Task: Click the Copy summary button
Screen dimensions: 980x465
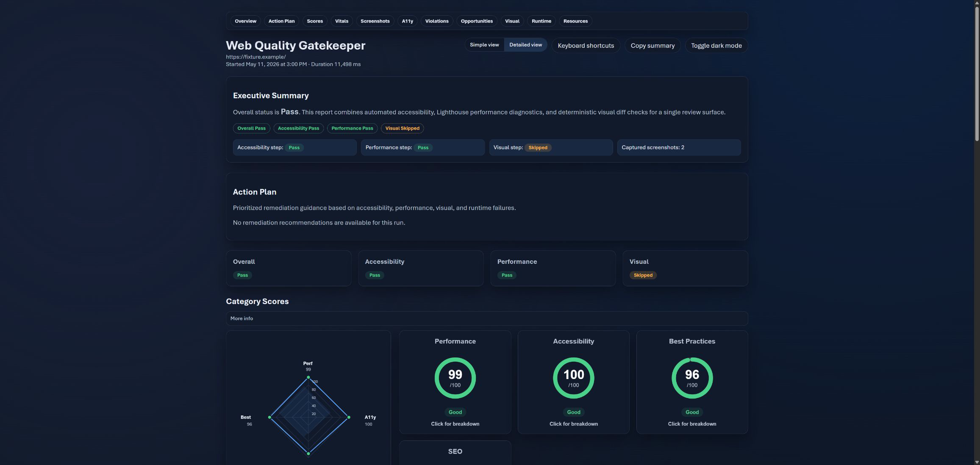Action: point(652,46)
